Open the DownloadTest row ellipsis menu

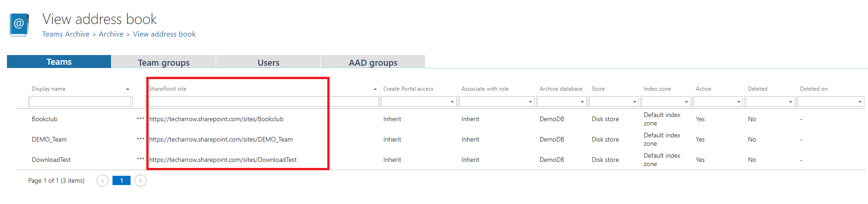(x=140, y=159)
